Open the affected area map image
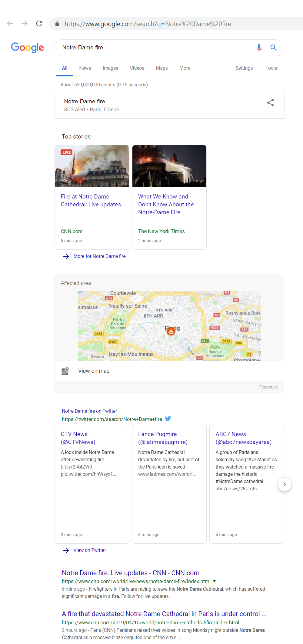The height and width of the screenshot is (644, 303). click(169, 326)
